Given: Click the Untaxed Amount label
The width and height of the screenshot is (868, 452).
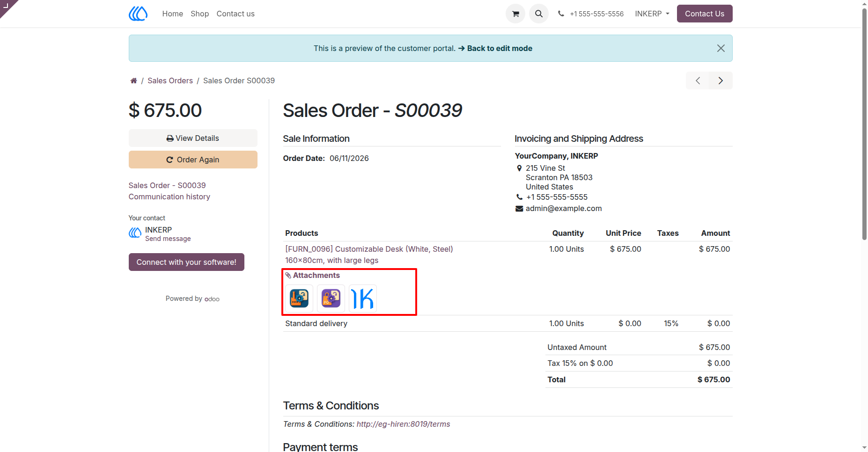Looking at the screenshot, I should 577,347.
